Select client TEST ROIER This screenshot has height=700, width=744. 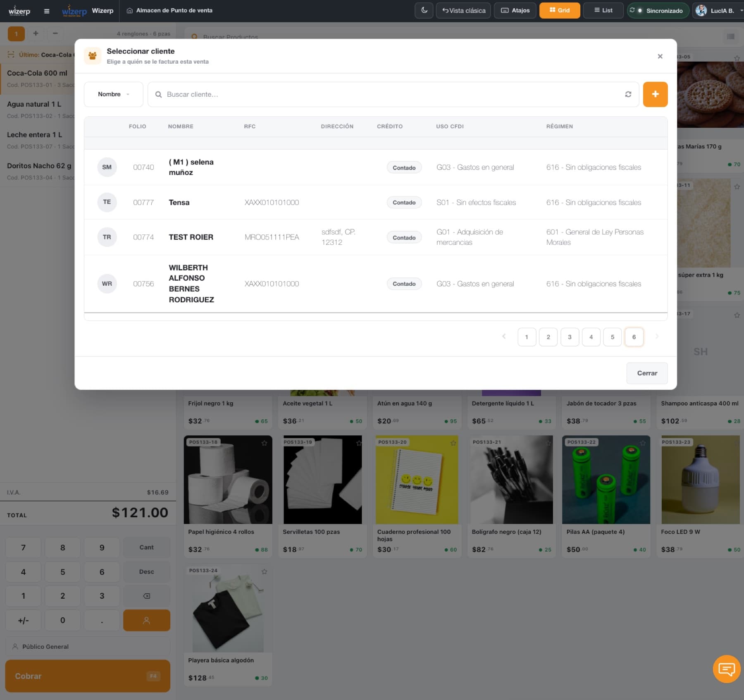point(376,237)
